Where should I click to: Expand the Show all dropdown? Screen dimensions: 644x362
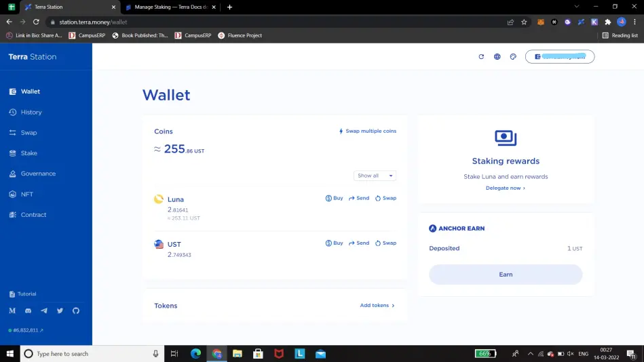tap(375, 176)
